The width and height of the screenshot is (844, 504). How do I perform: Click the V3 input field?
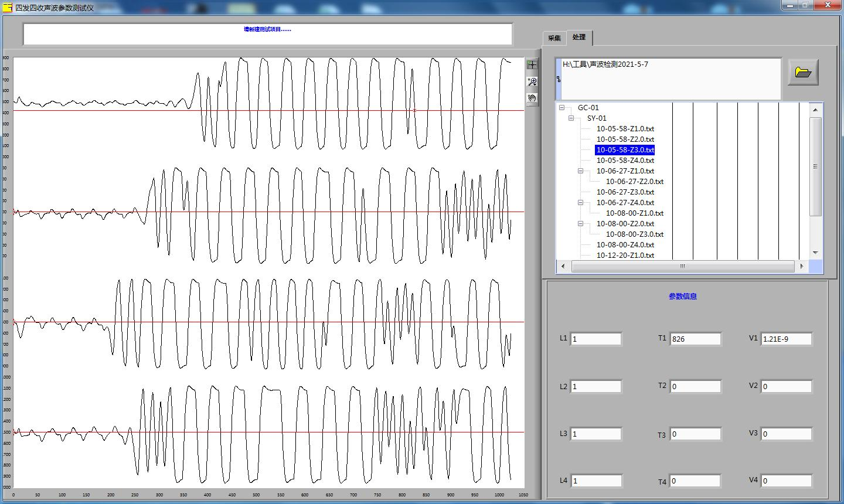pos(787,434)
